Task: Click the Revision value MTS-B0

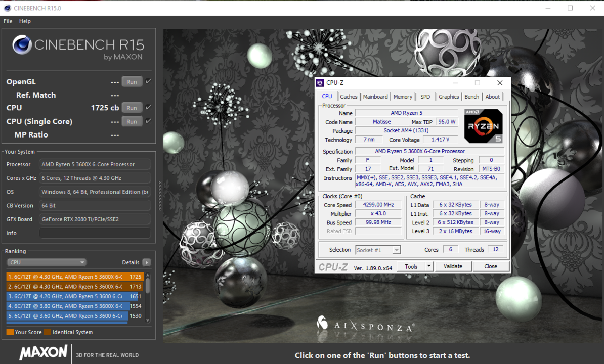Action: pyautogui.click(x=491, y=169)
